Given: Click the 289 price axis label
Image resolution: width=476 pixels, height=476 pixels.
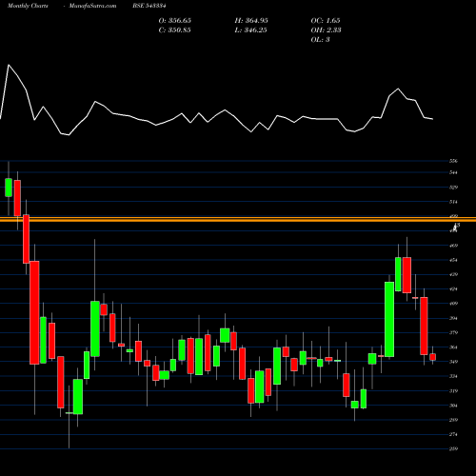Looking at the screenshot, I should (453, 420).
